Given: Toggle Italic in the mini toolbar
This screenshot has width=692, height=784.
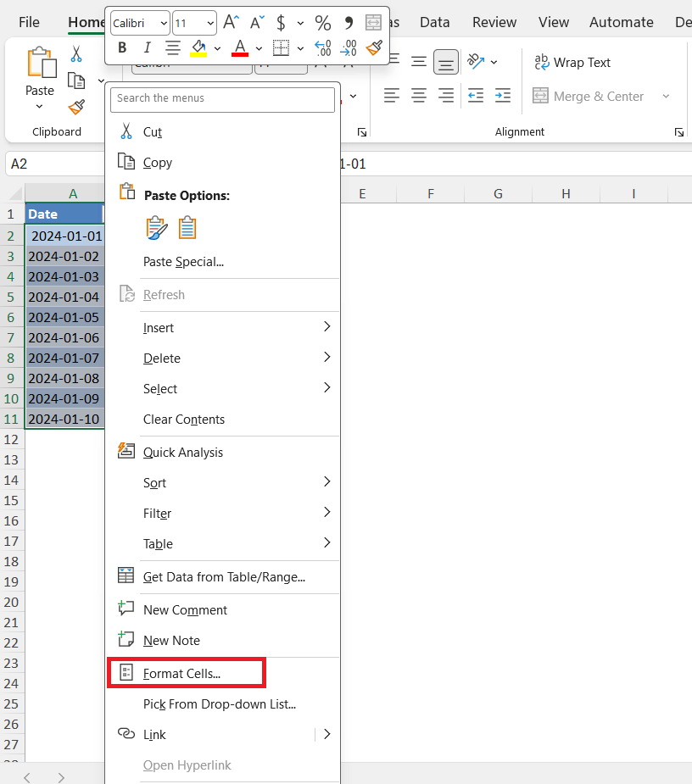Looking at the screenshot, I should tap(148, 47).
